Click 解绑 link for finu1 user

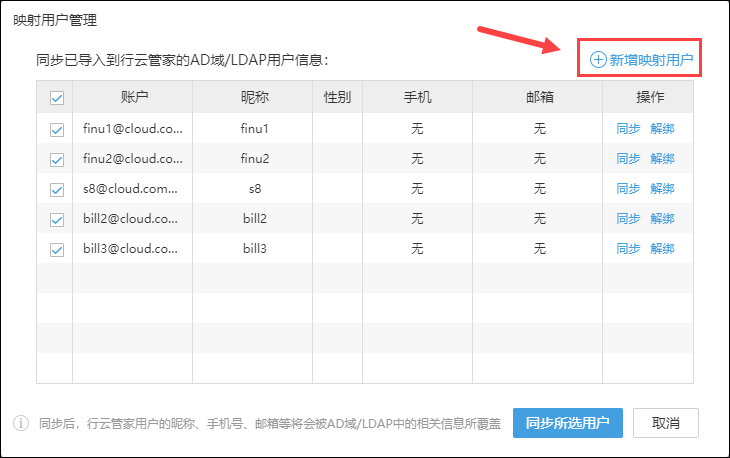click(x=662, y=128)
